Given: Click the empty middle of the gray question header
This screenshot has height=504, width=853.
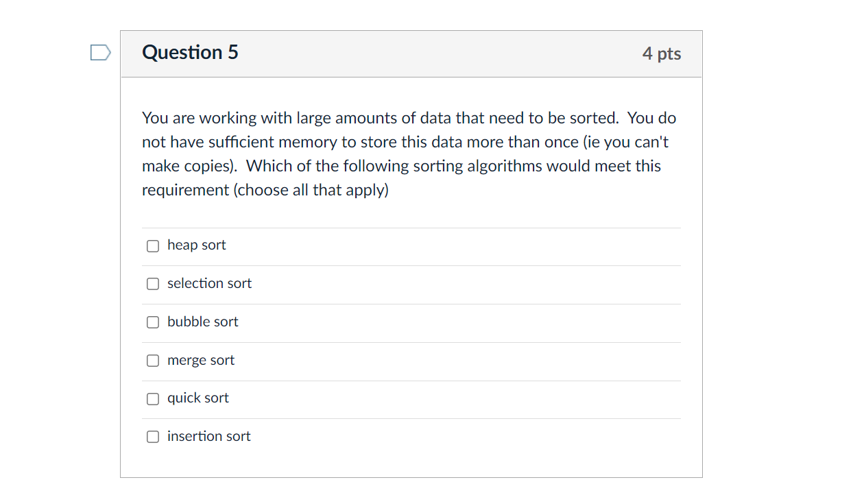Looking at the screenshot, I should coord(439,53).
